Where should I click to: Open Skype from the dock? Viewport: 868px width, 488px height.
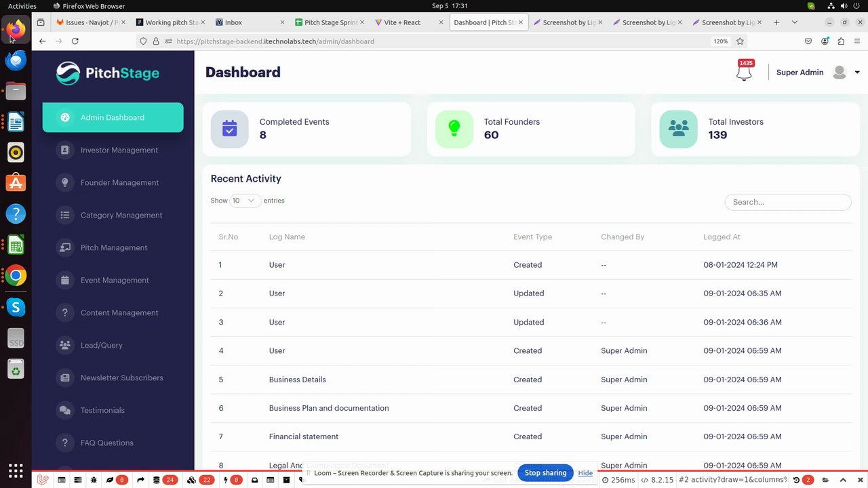click(16, 307)
